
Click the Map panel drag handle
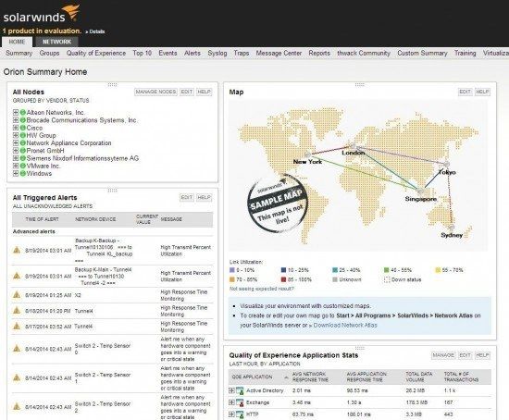point(360,85)
